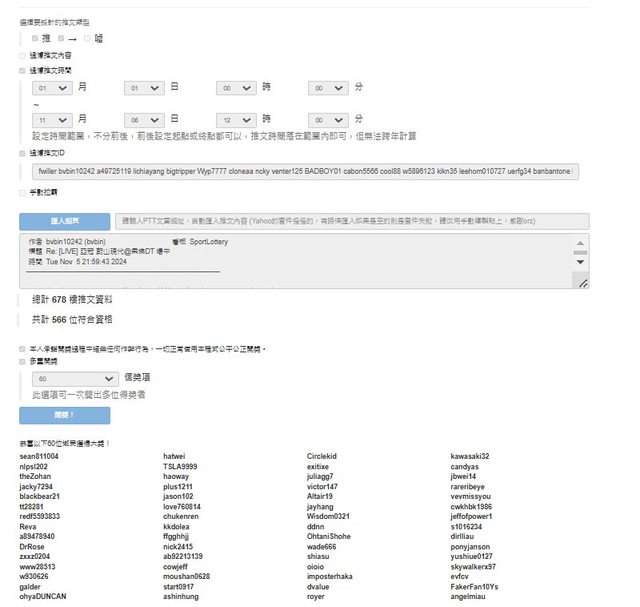Toggle the 篩選推文ID checkbox
The width and height of the screenshot is (640, 607).
[x=23, y=153]
